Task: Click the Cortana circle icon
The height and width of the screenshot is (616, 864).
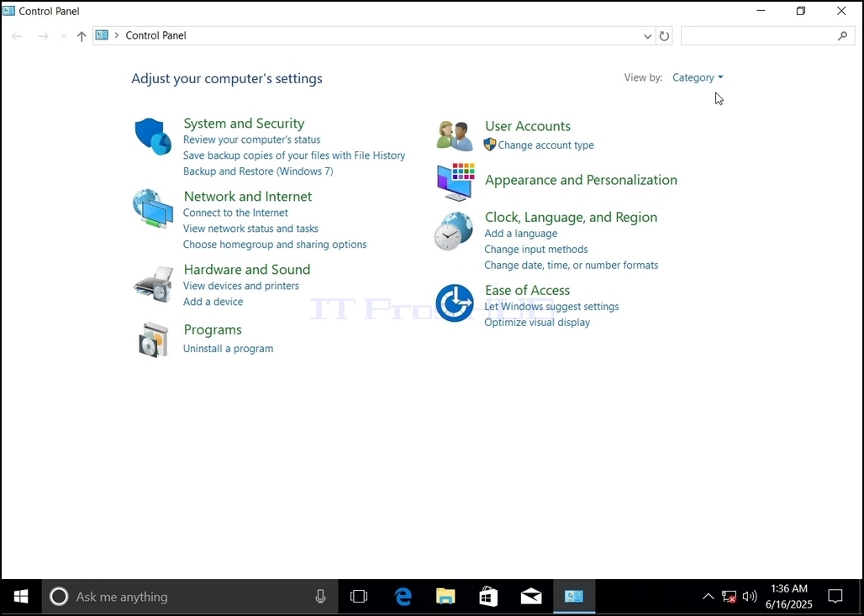Action: [x=59, y=597]
